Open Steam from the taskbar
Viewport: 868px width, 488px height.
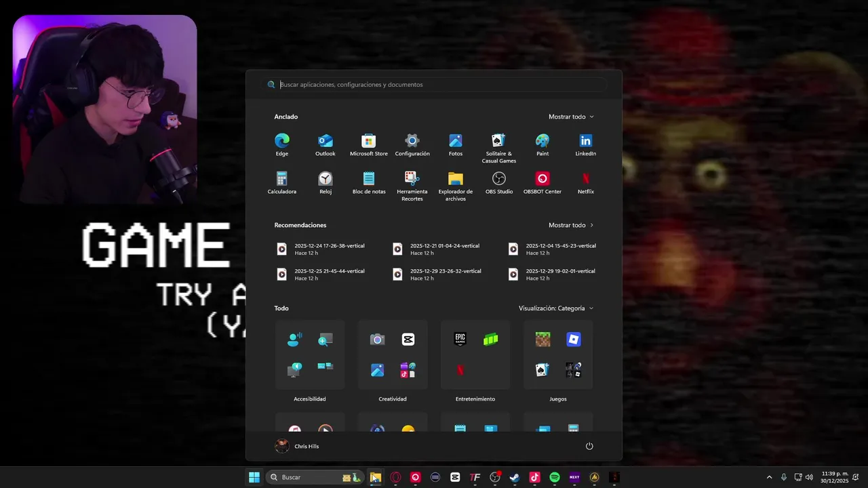(515, 477)
